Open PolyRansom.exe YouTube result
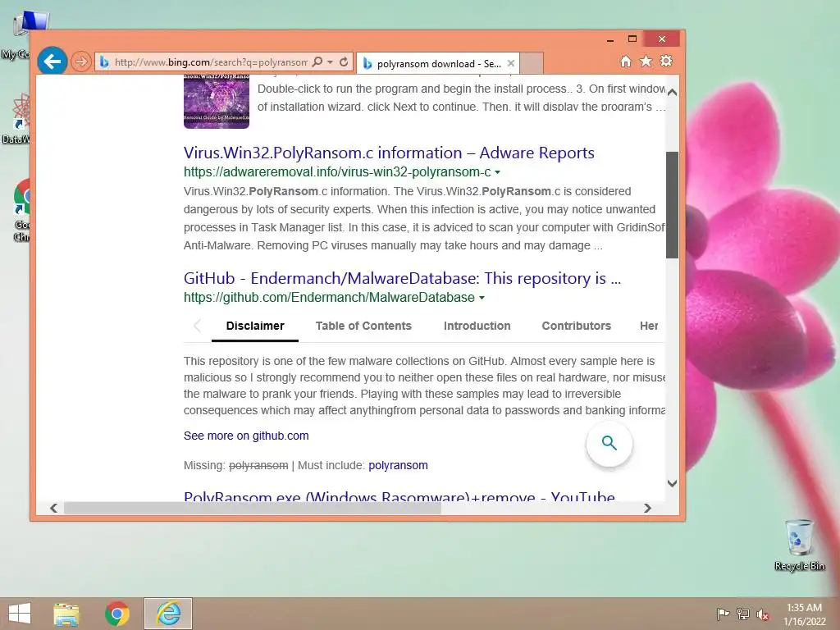 coord(399,496)
